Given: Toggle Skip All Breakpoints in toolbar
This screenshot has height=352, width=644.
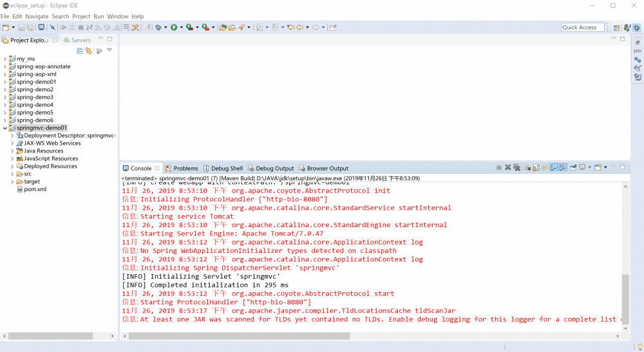Looking at the screenshot, I should click(53, 28).
